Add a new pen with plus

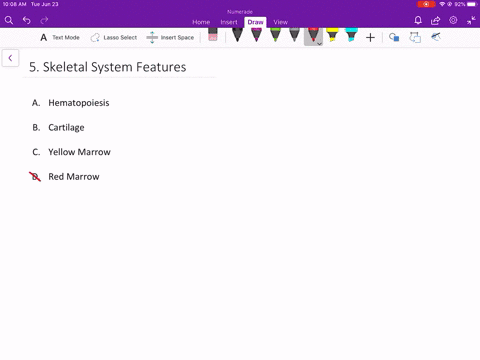(370, 37)
